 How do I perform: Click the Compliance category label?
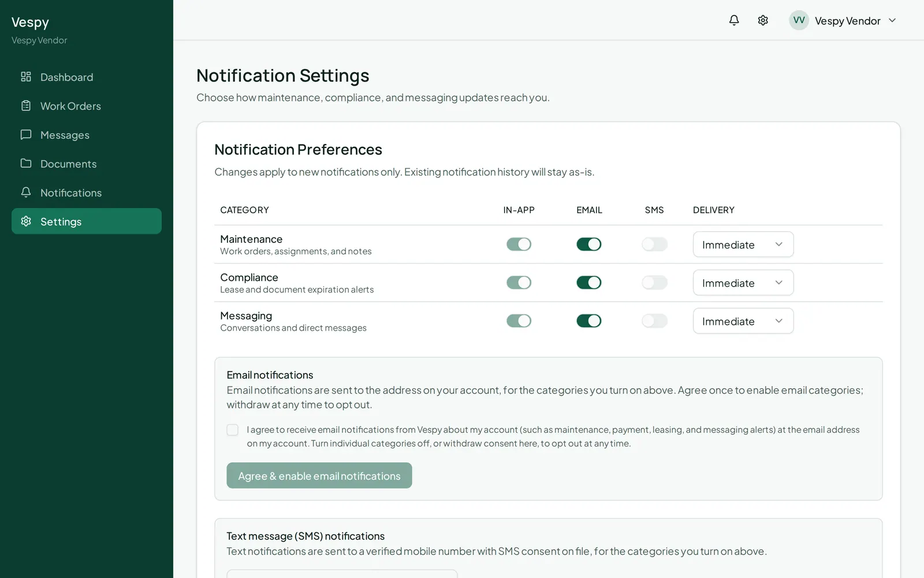coord(249,277)
